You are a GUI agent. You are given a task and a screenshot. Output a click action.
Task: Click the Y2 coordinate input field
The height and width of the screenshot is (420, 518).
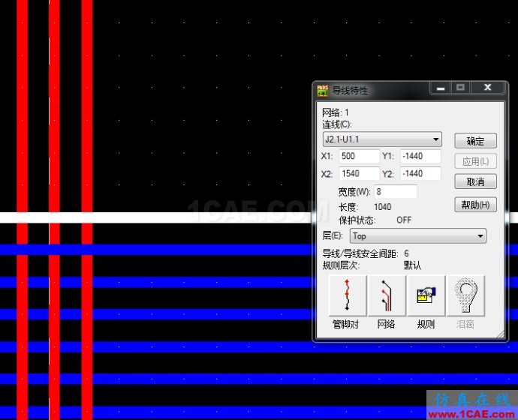pos(420,173)
